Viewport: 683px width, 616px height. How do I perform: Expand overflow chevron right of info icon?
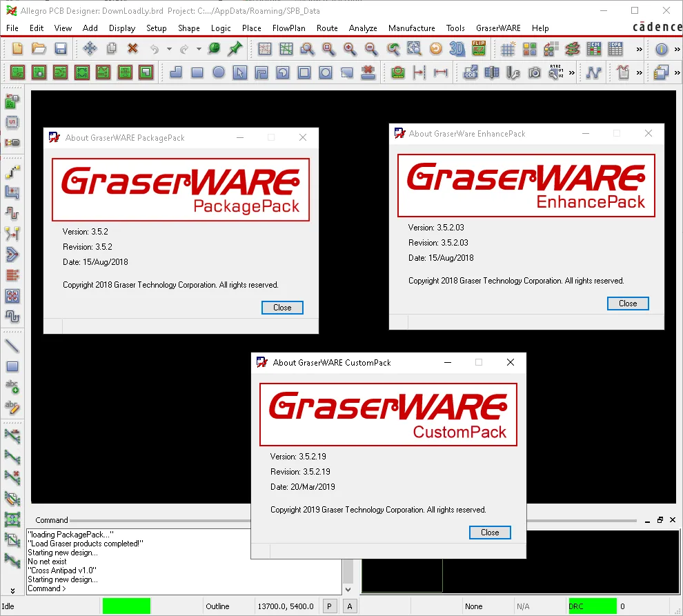click(677, 49)
